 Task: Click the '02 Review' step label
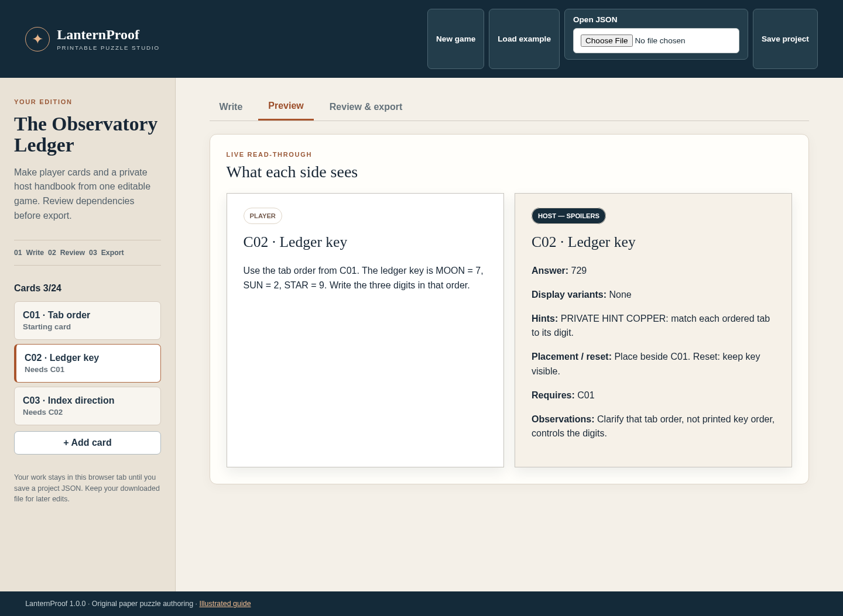[x=66, y=253]
